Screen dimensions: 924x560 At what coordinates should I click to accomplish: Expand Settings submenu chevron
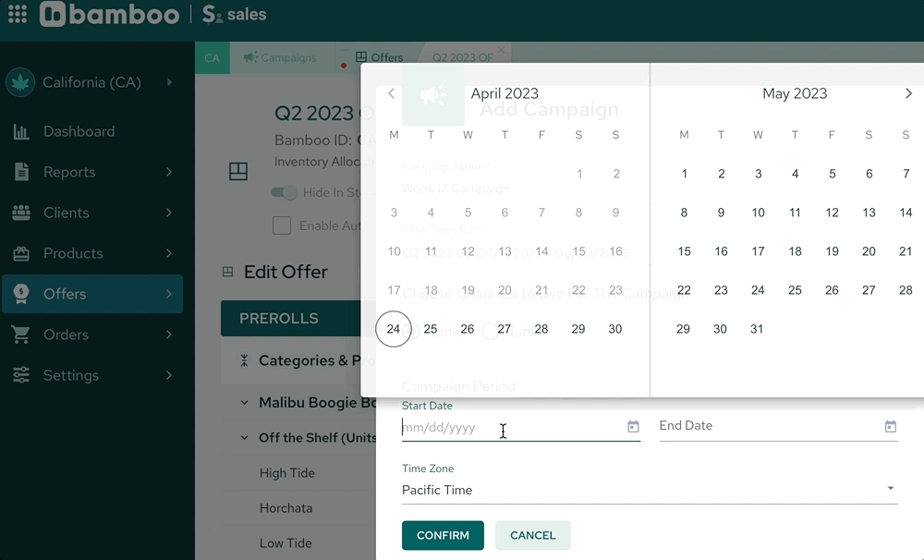pos(169,375)
